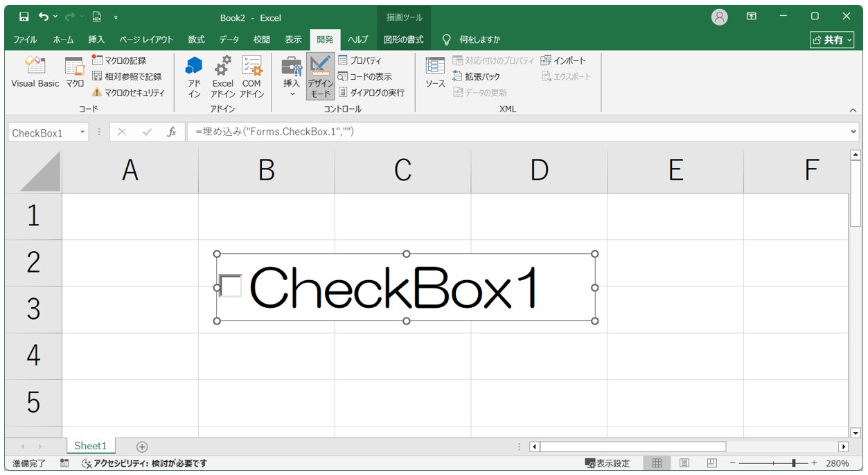Open the 校閲 tab
The height and width of the screenshot is (475, 868).
[261, 40]
